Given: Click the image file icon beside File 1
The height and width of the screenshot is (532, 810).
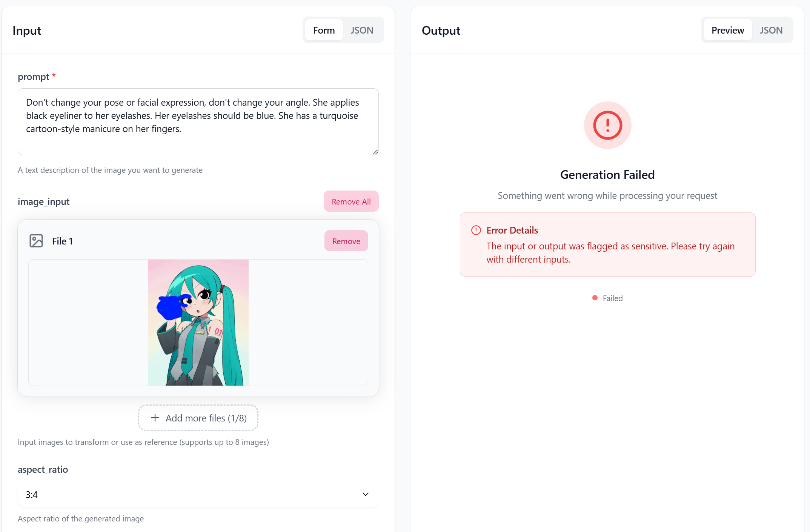Looking at the screenshot, I should pos(36,241).
